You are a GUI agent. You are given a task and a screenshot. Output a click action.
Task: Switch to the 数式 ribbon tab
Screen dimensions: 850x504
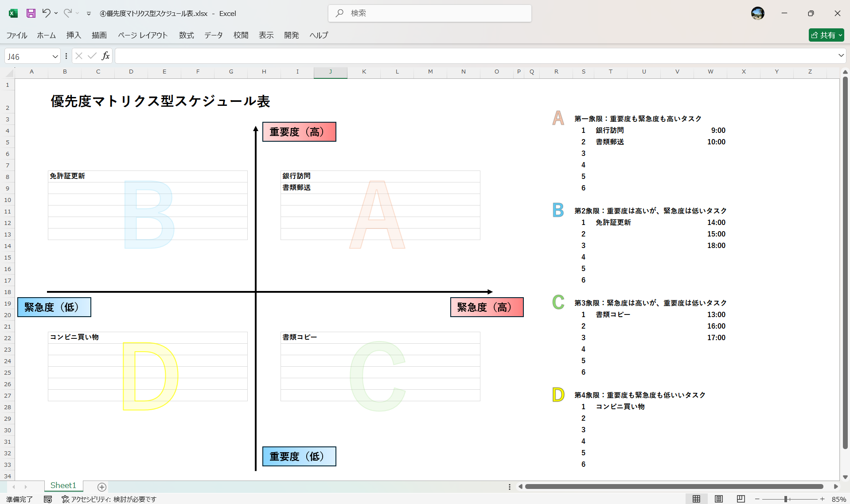click(186, 35)
